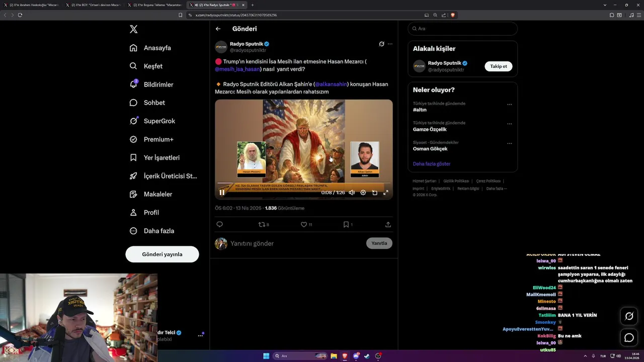This screenshot has width=644, height=362.
Task: Expand Daha fazla footer options
Action: tap(496, 189)
